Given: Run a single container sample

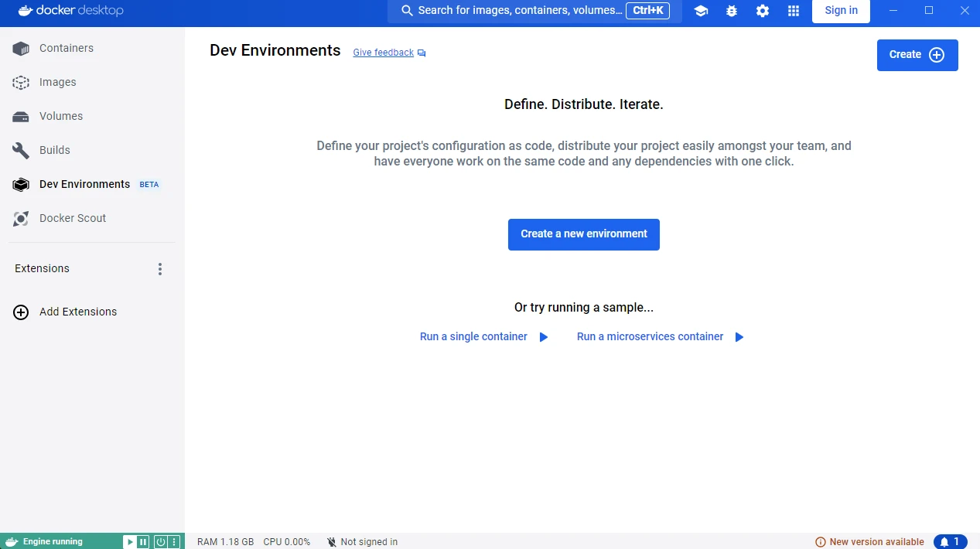Looking at the screenshot, I should click(483, 337).
